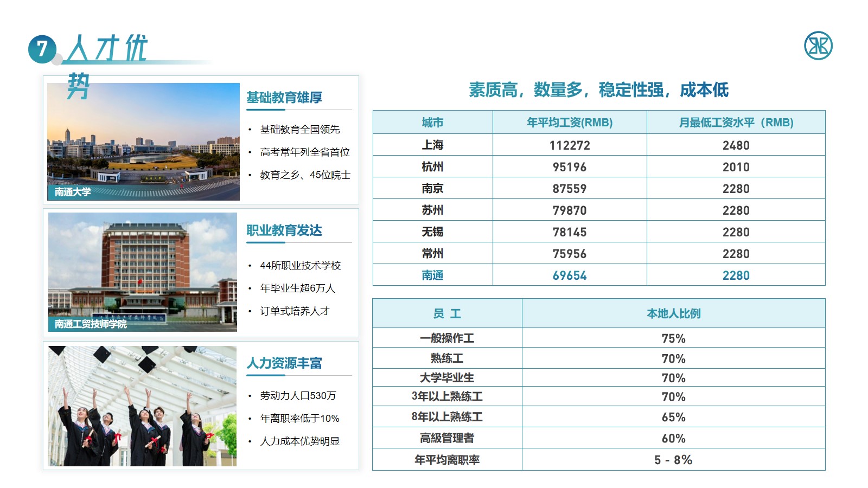The width and height of the screenshot is (868, 488).
Task: Select the 南通工贸技师学院 building photo
Action: [x=142, y=272]
